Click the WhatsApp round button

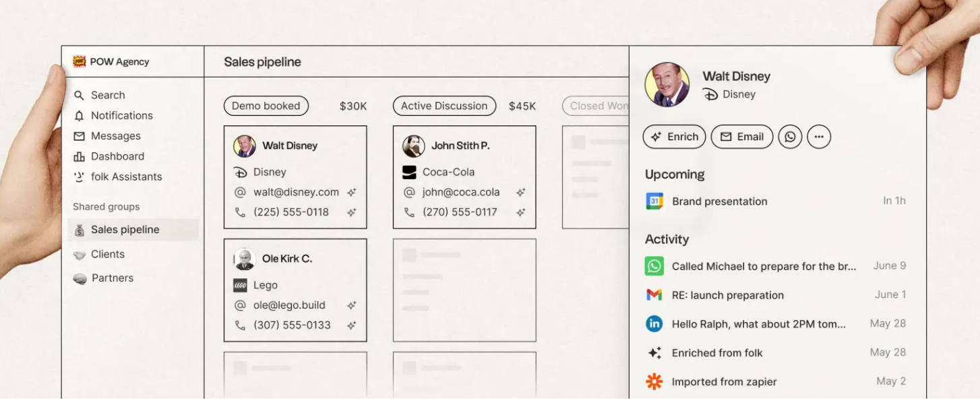(x=790, y=137)
